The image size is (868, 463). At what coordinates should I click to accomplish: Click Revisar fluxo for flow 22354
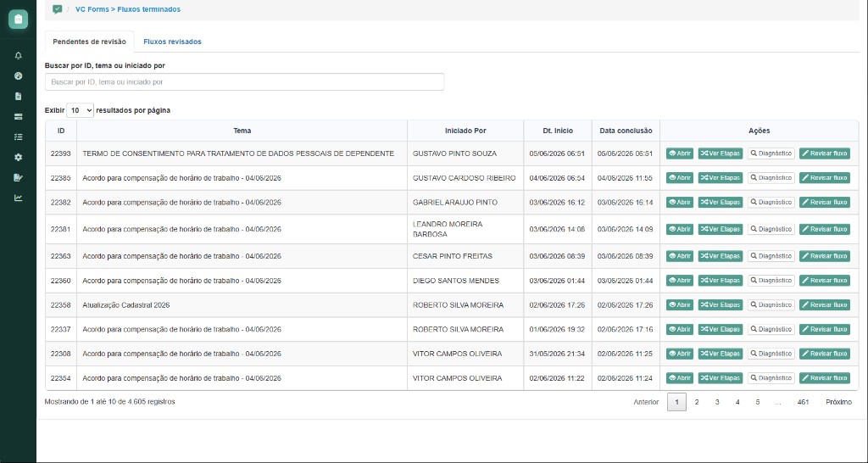coord(825,377)
